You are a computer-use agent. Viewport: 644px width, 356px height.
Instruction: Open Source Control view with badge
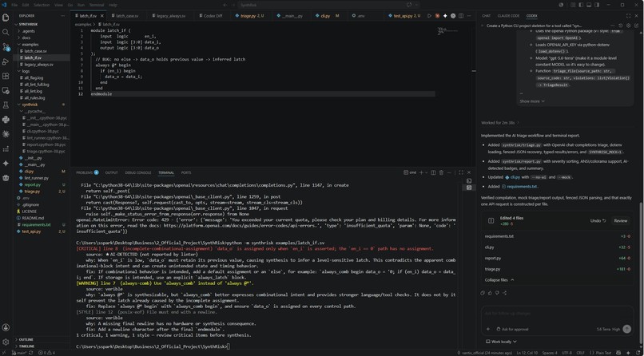6,47
